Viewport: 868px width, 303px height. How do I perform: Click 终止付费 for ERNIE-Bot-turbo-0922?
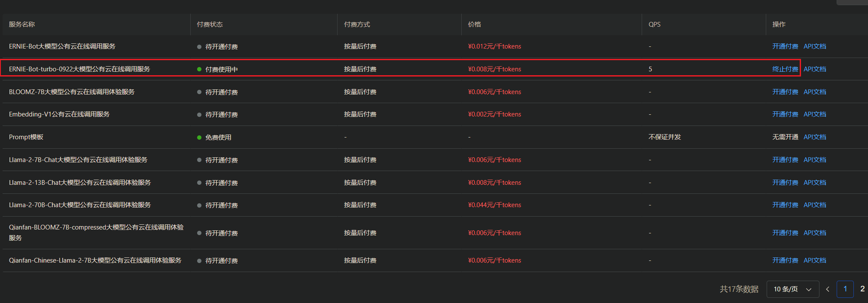point(785,69)
